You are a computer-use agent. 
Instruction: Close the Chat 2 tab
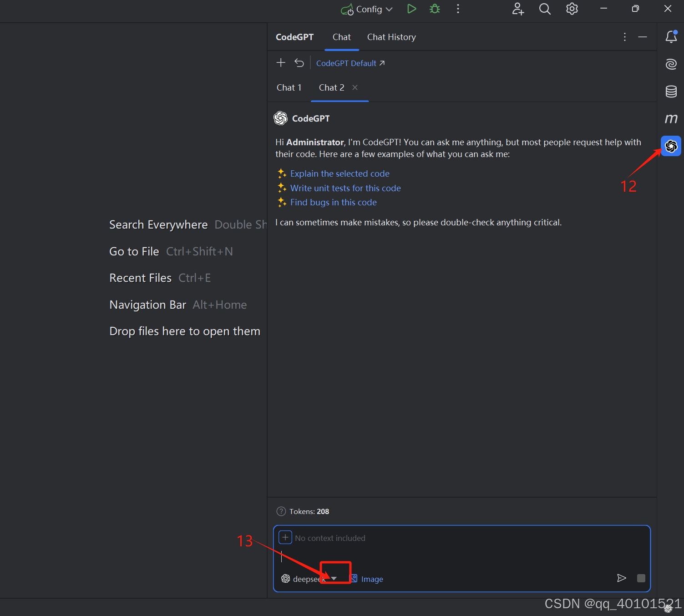pos(355,87)
